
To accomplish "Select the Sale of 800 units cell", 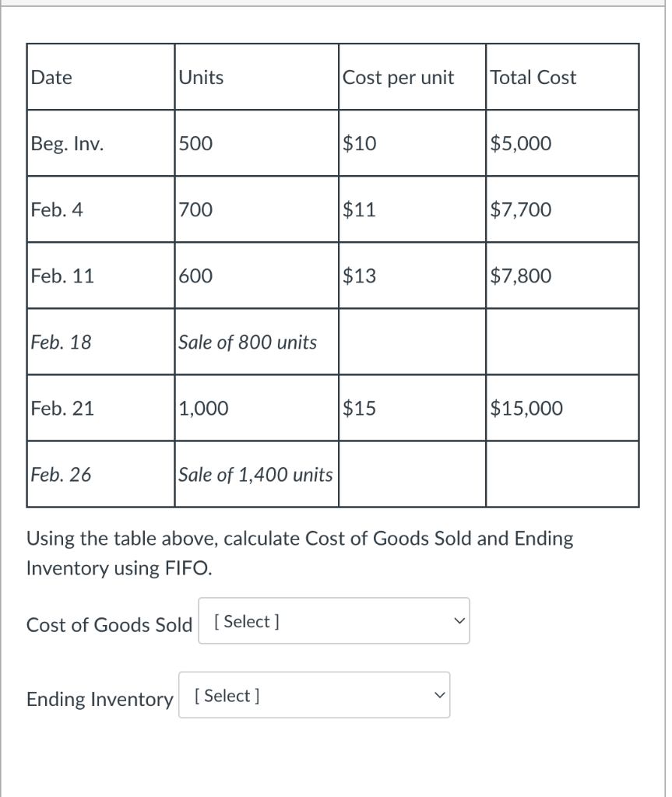I will point(247,341).
